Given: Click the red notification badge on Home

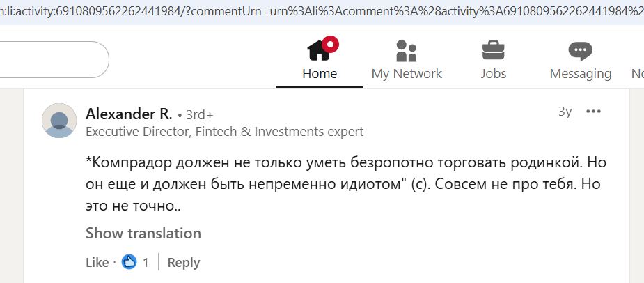Looking at the screenshot, I should click(331, 44).
